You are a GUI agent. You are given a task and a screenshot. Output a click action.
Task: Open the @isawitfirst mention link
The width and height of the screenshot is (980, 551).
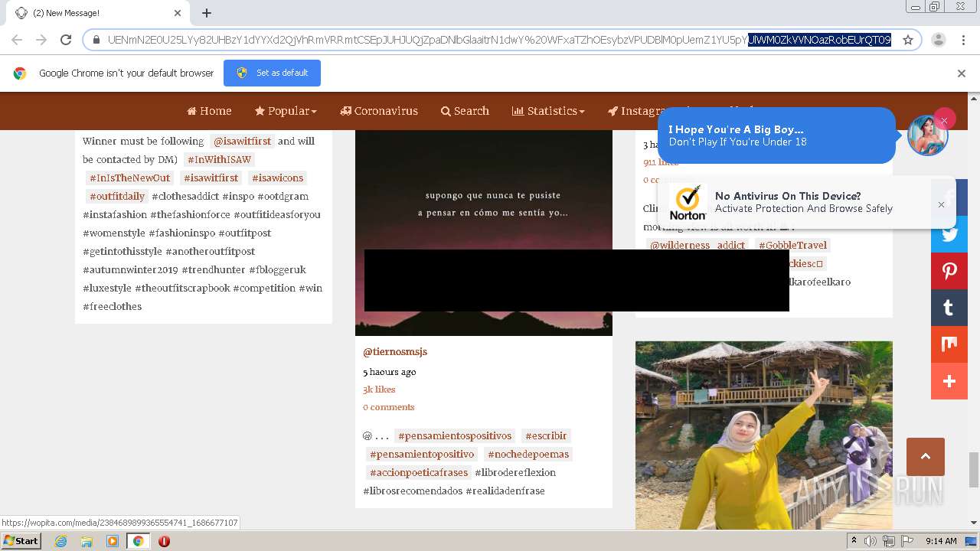(242, 142)
